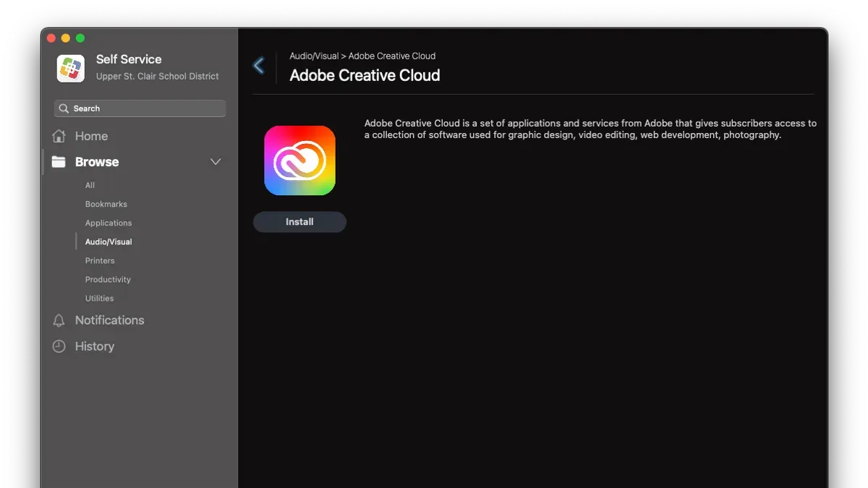Click the Audio/Visual breadcrumb link
Screen dimensions: 868x488
314,56
